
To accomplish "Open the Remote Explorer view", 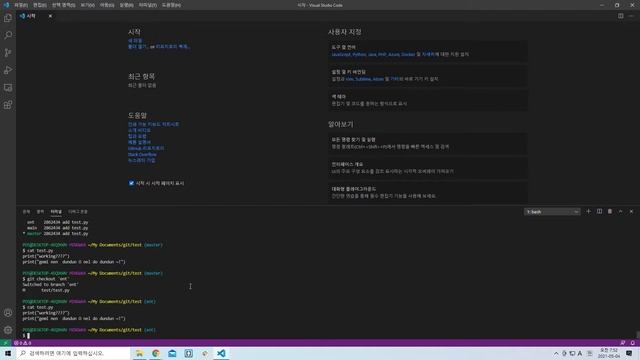I will (8, 88).
